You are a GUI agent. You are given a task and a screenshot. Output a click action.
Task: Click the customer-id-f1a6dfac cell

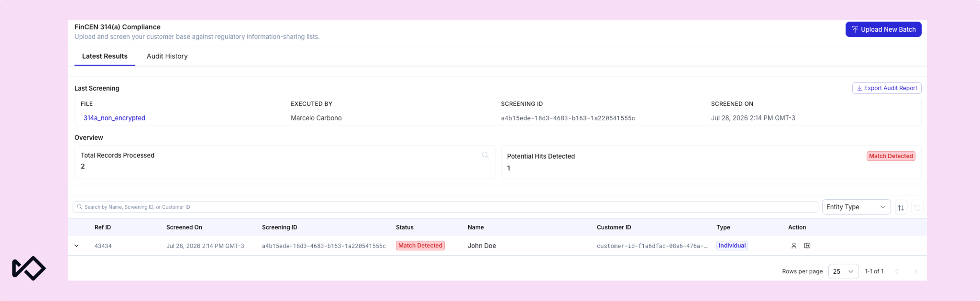[x=652, y=246]
